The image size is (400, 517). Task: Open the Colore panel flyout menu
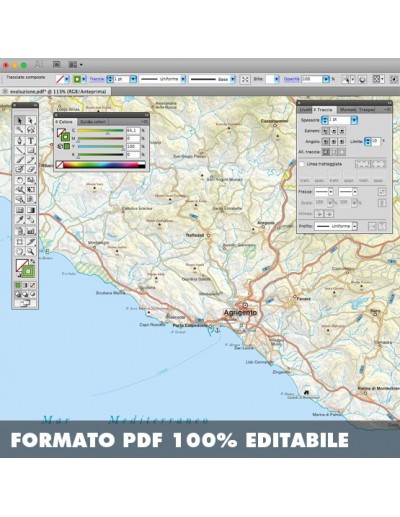pyautogui.click(x=145, y=122)
